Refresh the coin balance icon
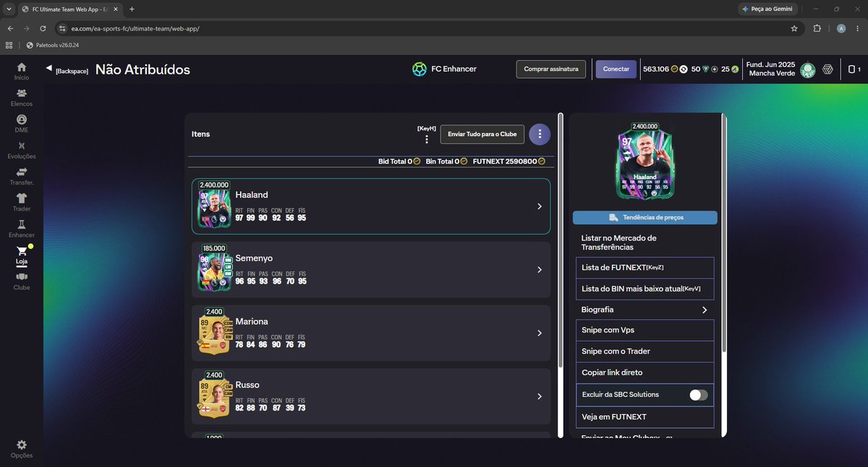The image size is (868, 467). tap(684, 70)
